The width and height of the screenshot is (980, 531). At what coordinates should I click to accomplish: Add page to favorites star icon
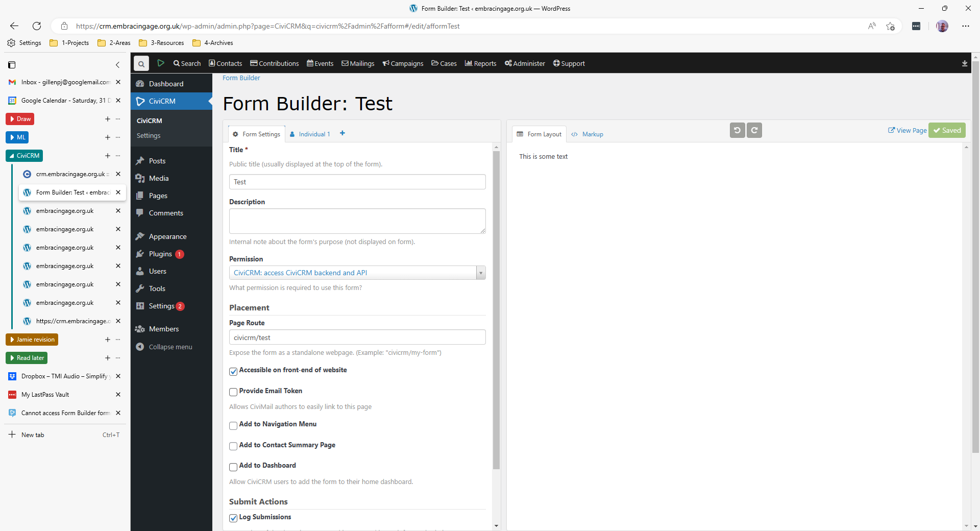click(891, 26)
